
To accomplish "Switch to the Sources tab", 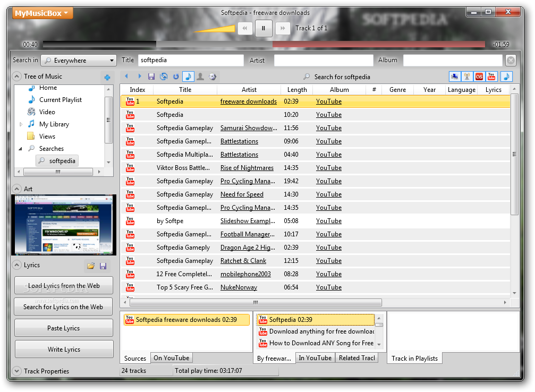I will (135, 358).
